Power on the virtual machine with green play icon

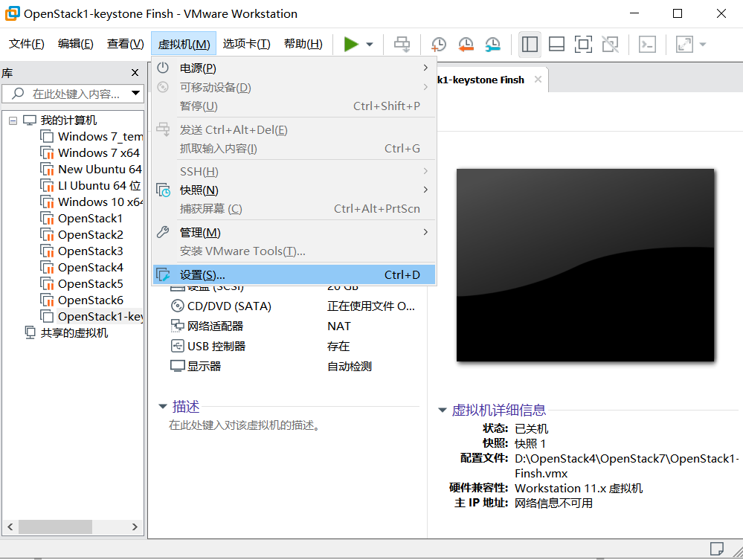(x=351, y=44)
